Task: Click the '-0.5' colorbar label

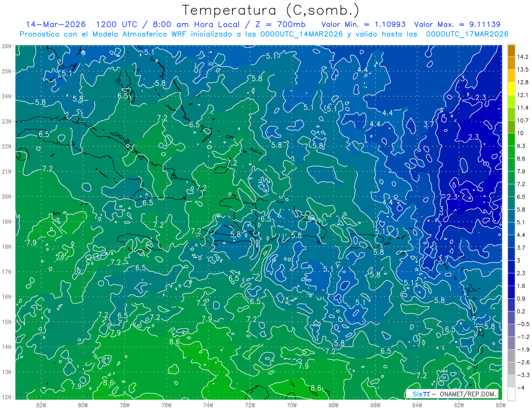Action: click(x=522, y=324)
